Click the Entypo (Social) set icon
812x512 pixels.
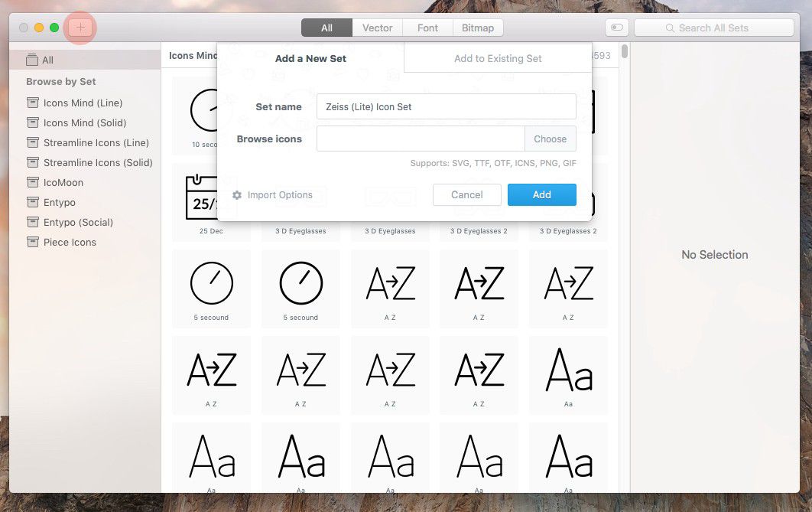pos(32,222)
